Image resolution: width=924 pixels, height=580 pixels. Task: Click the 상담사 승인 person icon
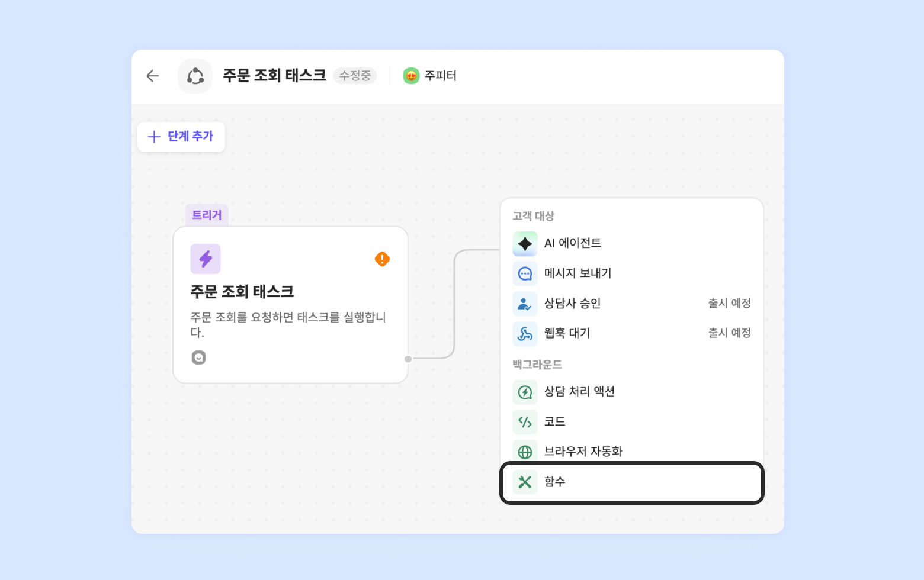click(x=525, y=304)
